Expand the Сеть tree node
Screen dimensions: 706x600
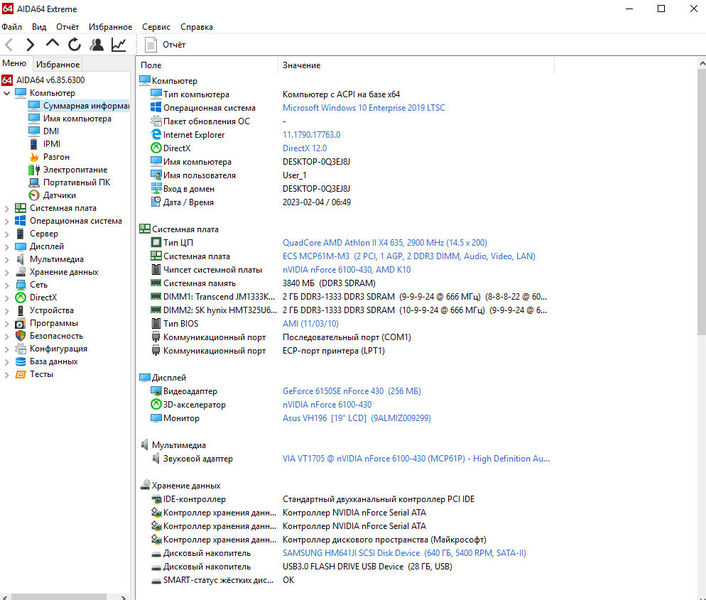tap(7, 285)
